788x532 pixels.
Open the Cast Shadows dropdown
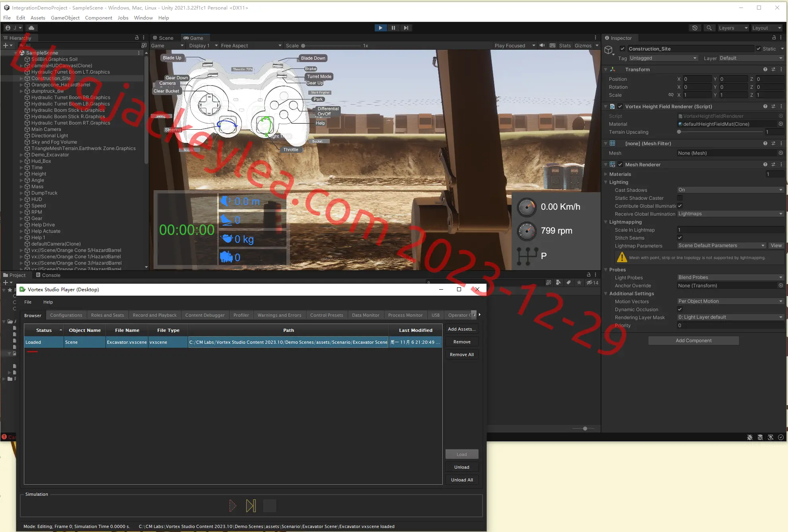pyautogui.click(x=730, y=190)
